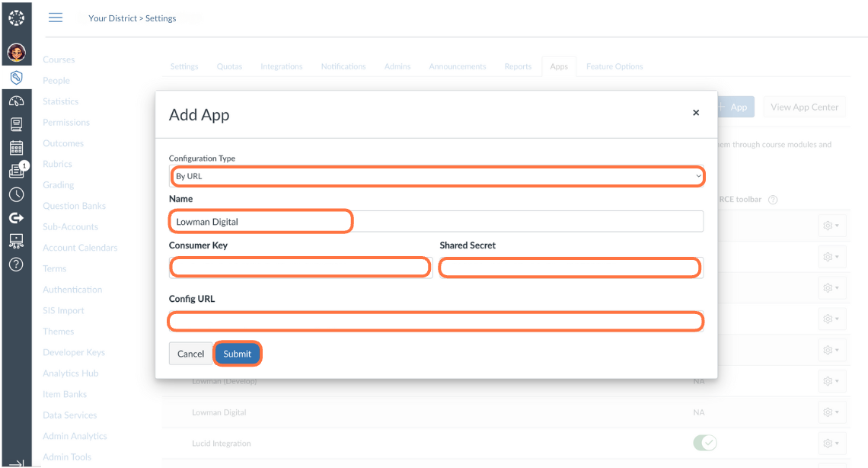The height and width of the screenshot is (468, 868).
Task: Switch to the Settings tab
Action: click(184, 66)
